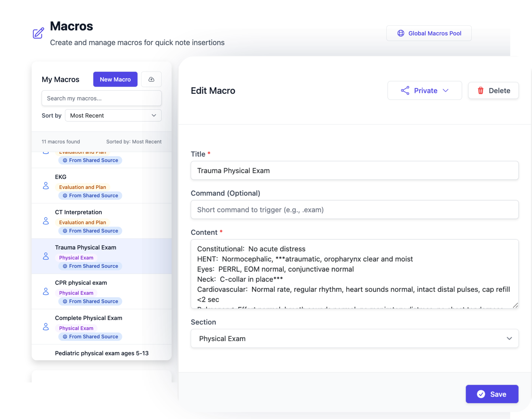Open the Section Physical Exam dropdown
The width and height of the screenshot is (532, 419).
(x=354, y=338)
